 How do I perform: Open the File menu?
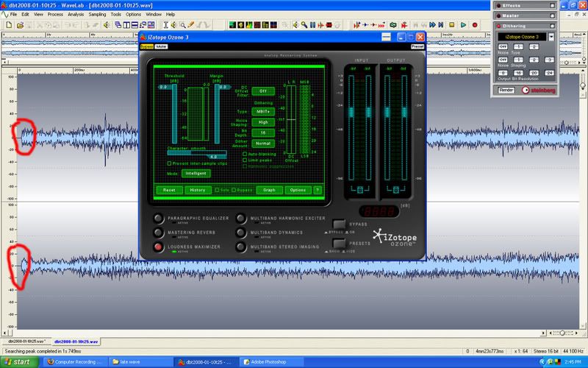tap(13, 14)
